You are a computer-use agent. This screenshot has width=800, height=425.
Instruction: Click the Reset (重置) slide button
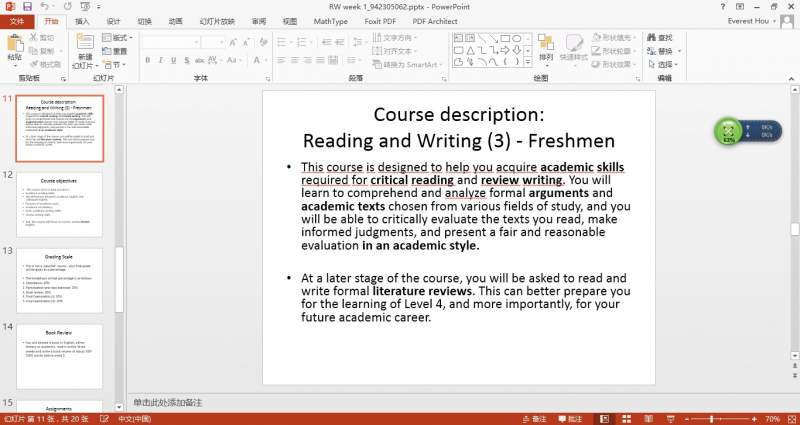point(115,51)
